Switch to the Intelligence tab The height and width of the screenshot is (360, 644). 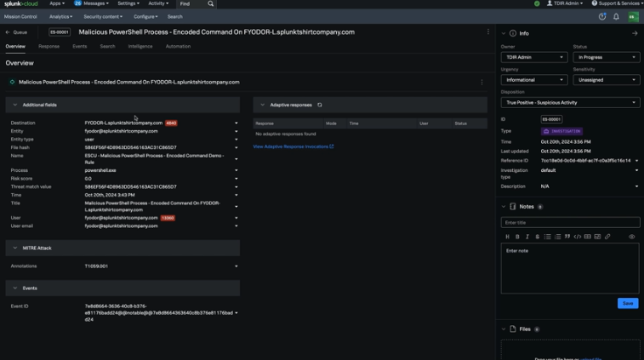[140, 47]
